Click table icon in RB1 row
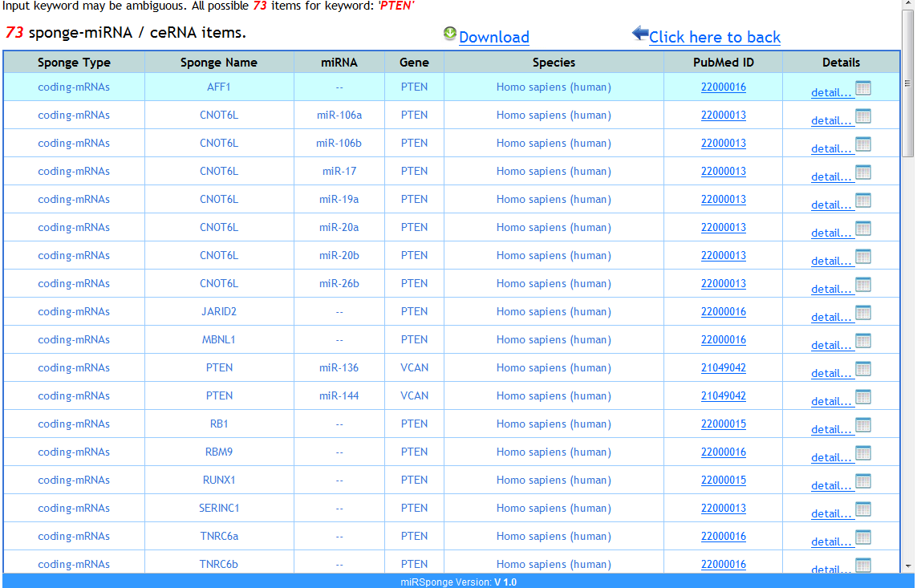This screenshot has height=588, width=917. pos(863,425)
